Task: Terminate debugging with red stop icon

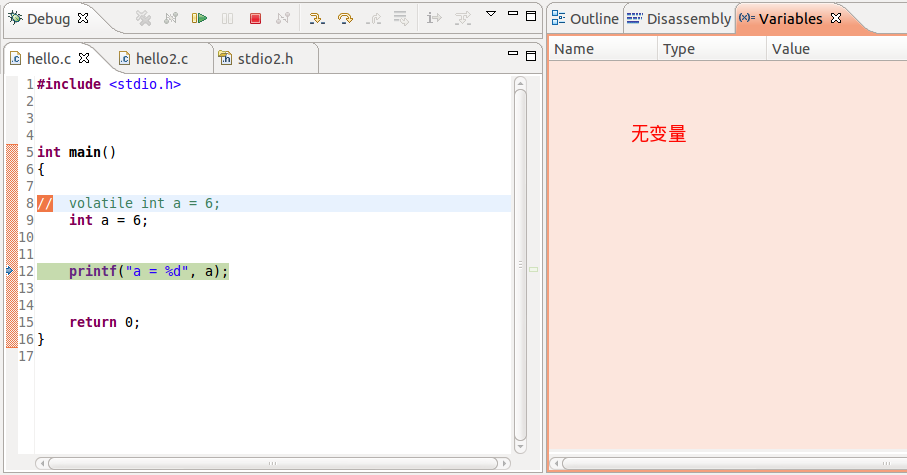Action: pos(255,19)
